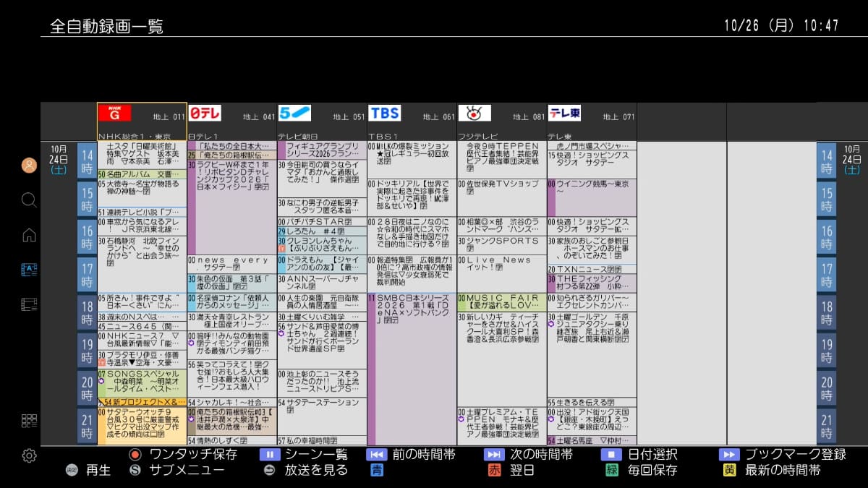Screen dimensions: 868x488
Task: Select the 日テレ channel logo
Action: [x=205, y=113]
